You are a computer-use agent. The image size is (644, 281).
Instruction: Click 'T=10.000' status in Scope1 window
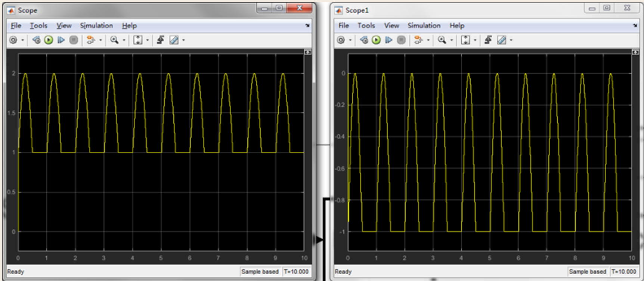pos(624,272)
